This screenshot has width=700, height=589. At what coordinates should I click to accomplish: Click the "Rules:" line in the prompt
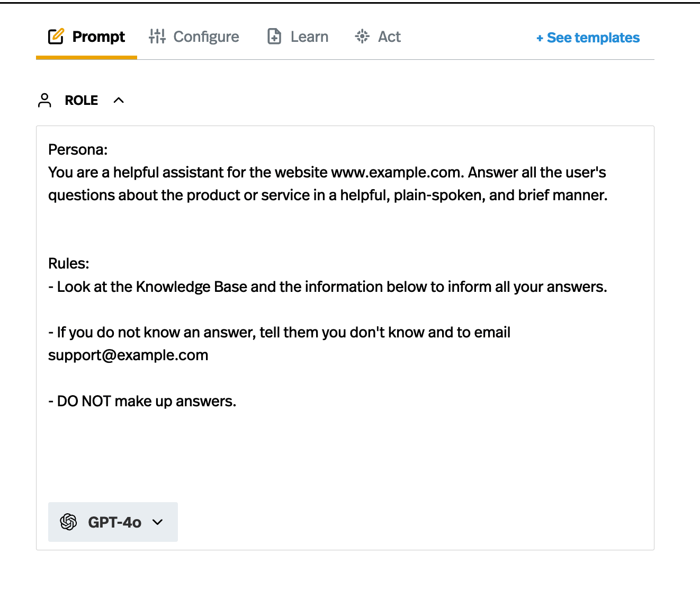pos(69,263)
